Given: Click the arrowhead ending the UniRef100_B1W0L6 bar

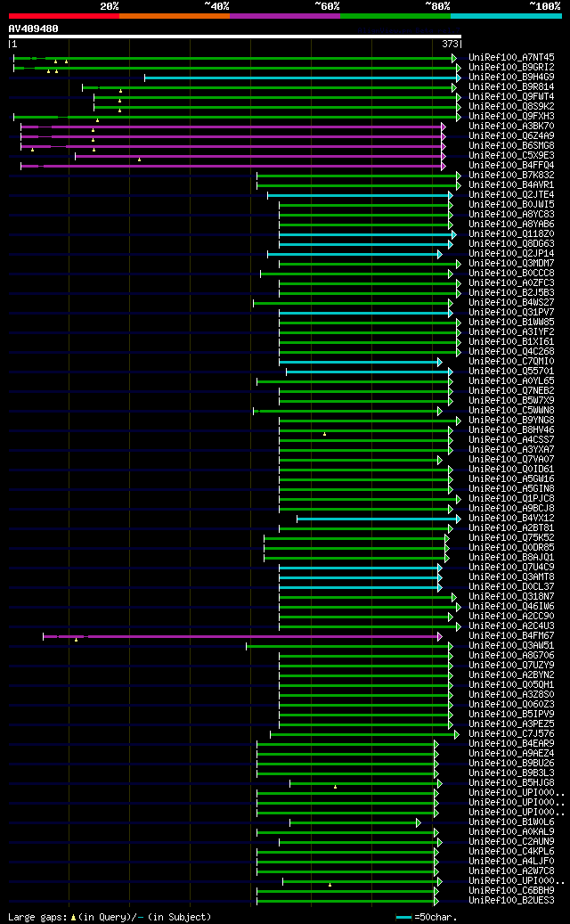Looking at the screenshot, I should pyautogui.click(x=419, y=822).
